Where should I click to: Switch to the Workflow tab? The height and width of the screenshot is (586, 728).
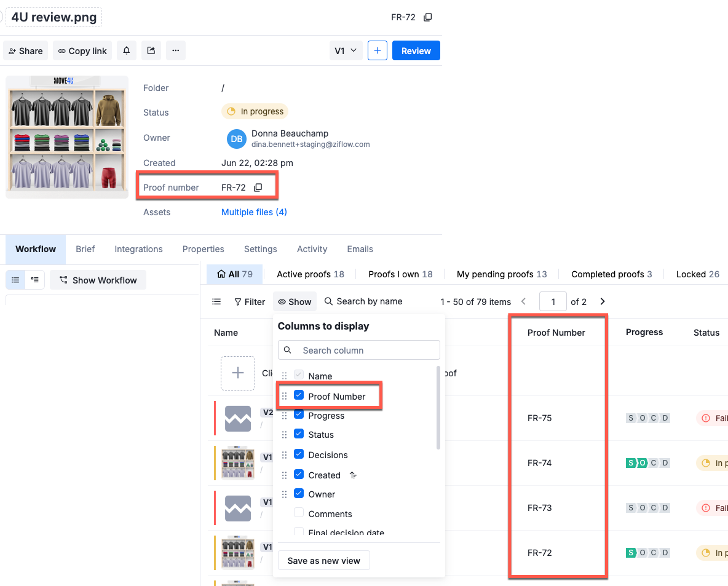(36, 250)
